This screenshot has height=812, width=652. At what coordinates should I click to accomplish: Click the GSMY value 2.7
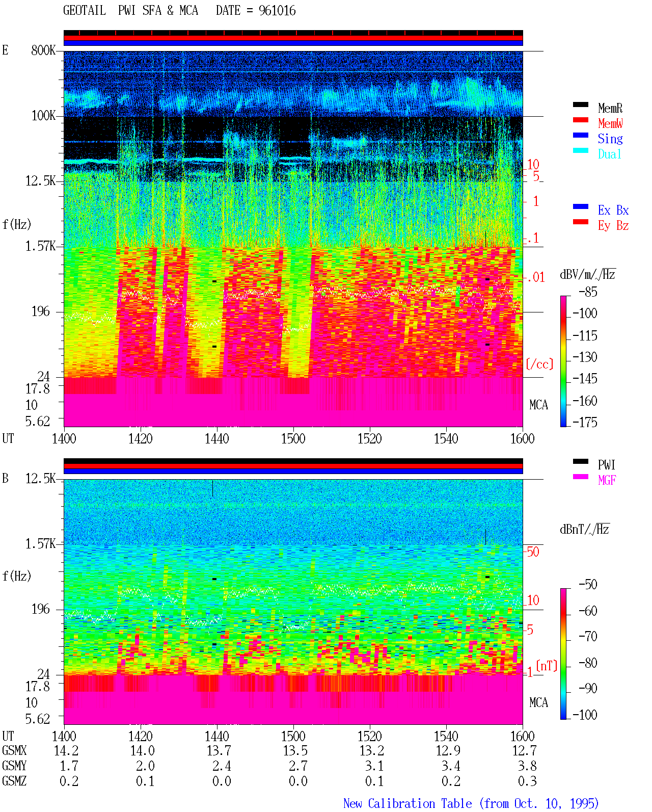click(x=298, y=766)
